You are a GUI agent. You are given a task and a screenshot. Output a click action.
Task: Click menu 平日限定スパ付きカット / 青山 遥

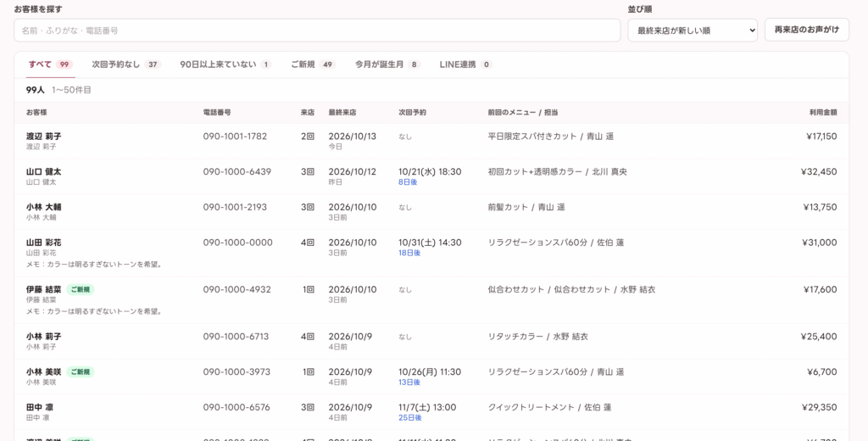pos(551,137)
